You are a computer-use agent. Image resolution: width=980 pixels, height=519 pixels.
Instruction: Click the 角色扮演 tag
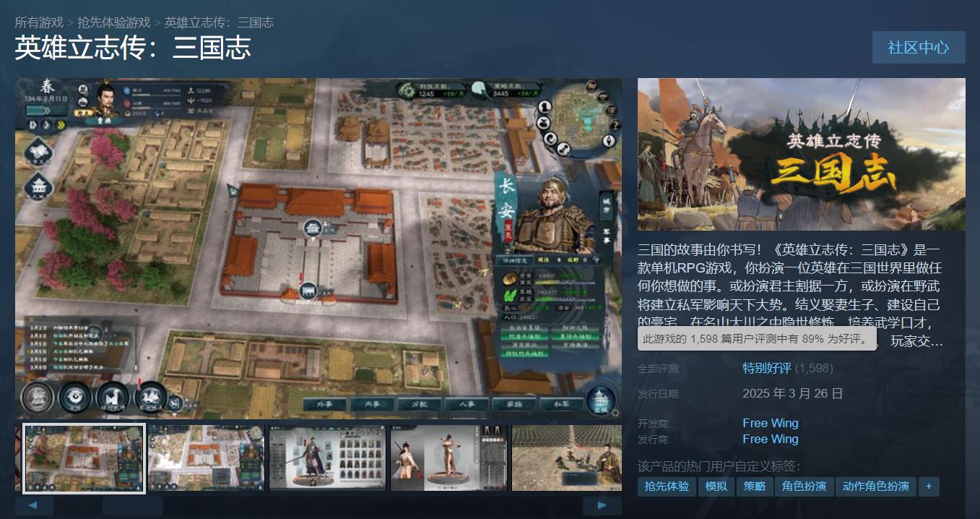point(804,486)
